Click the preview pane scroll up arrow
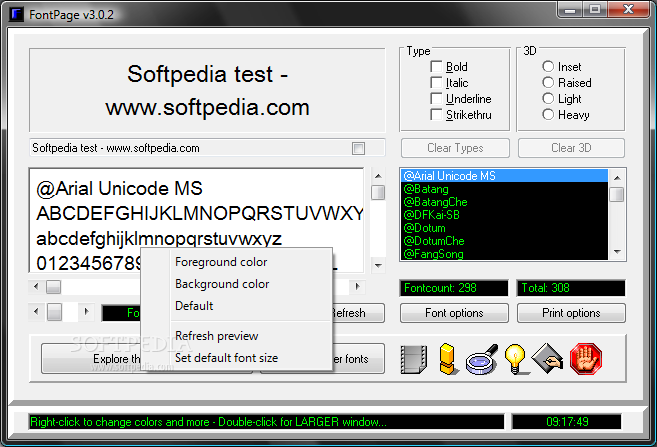 click(x=378, y=176)
